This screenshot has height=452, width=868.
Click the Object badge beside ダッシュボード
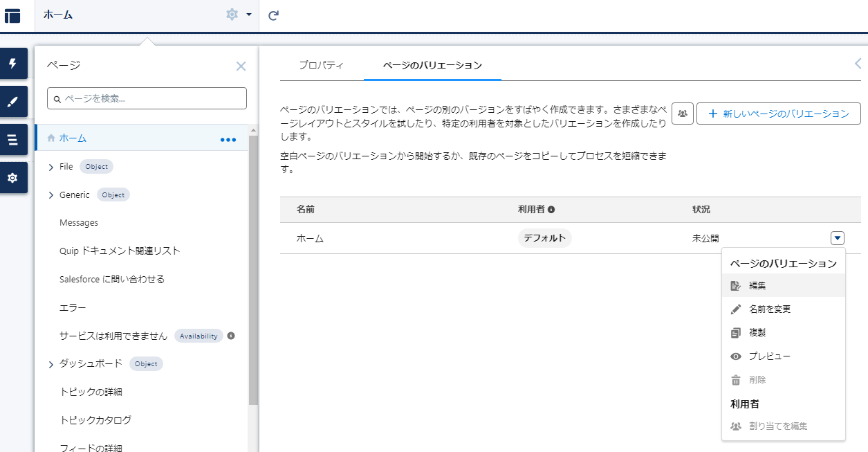[146, 364]
